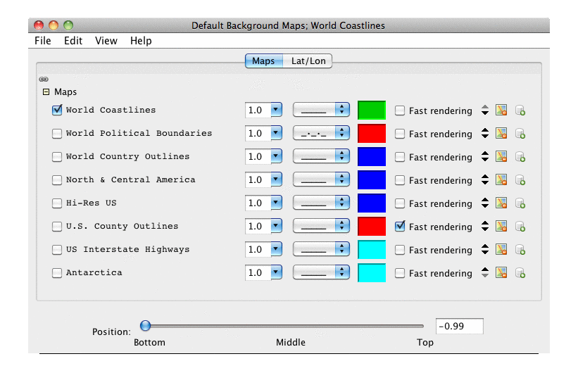
Task: Click the link icon above Maps tree
Action: 44,80
